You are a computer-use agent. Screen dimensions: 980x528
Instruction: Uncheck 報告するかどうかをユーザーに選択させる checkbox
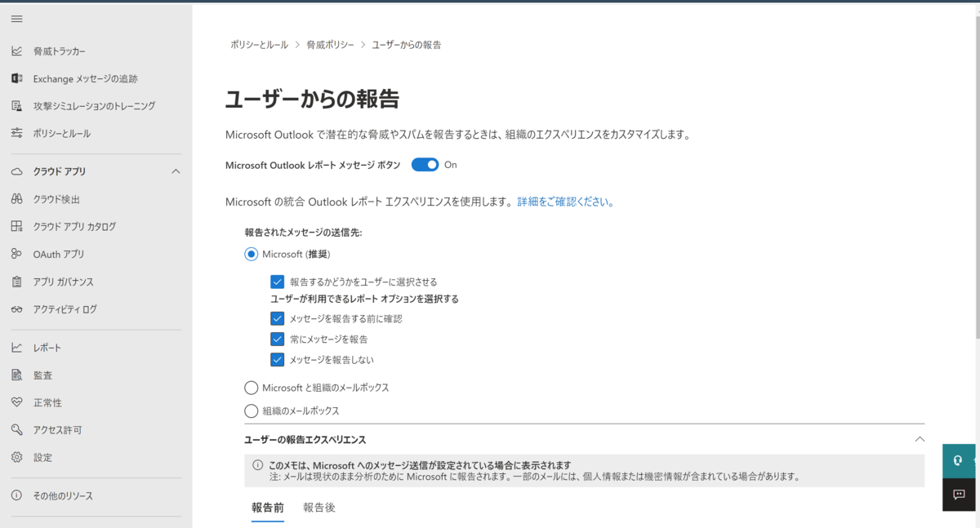tap(278, 282)
